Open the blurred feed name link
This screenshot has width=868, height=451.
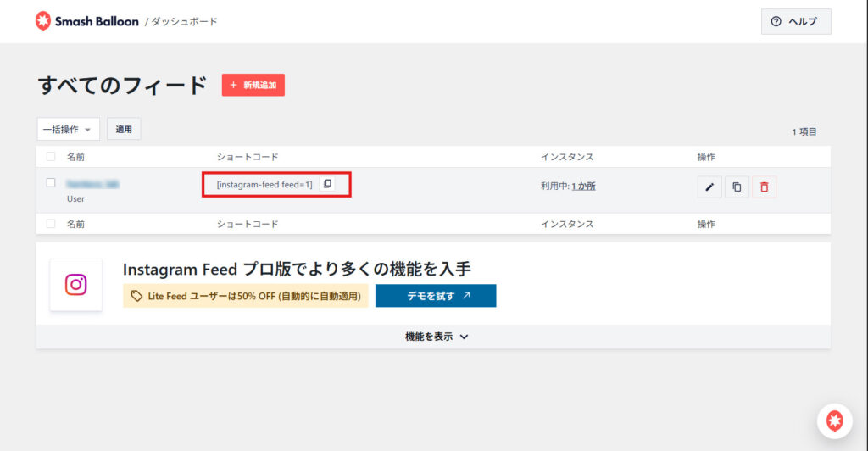point(92,184)
